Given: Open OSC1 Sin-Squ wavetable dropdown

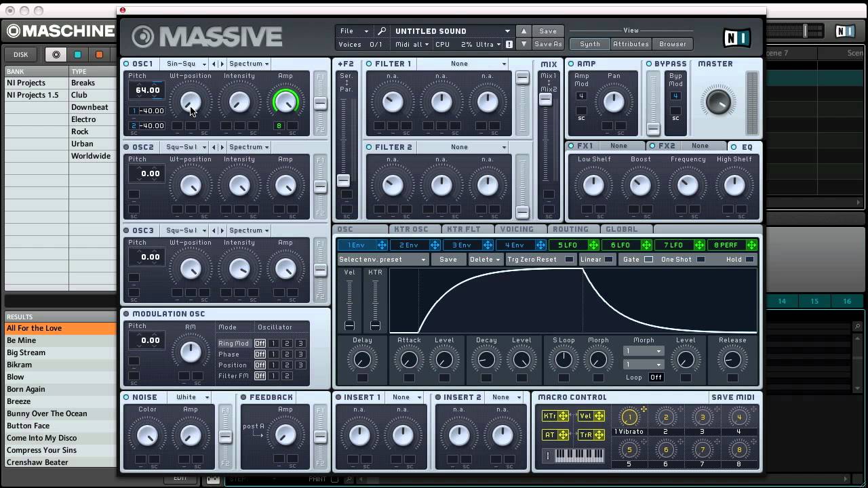Looking at the screenshot, I should tap(186, 64).
